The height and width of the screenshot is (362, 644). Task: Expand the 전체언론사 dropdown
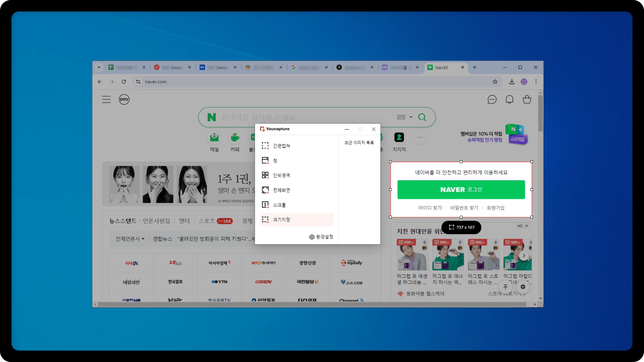coord(130,239)
